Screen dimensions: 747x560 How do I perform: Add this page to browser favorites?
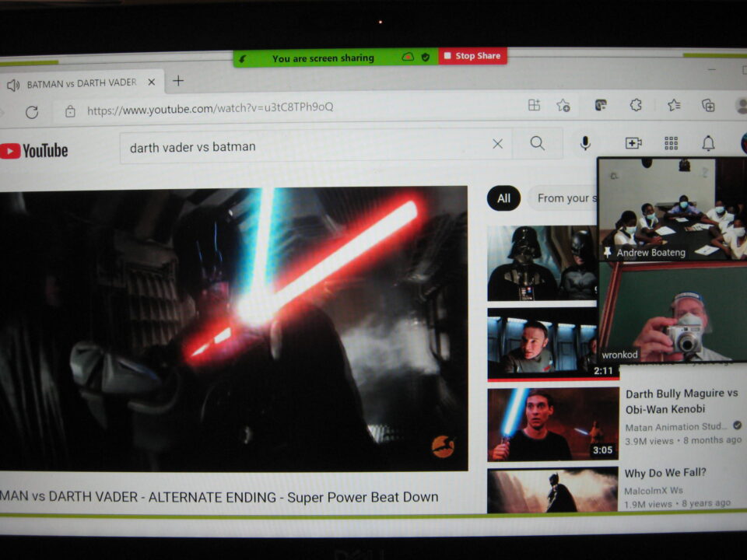pos(563,106)
